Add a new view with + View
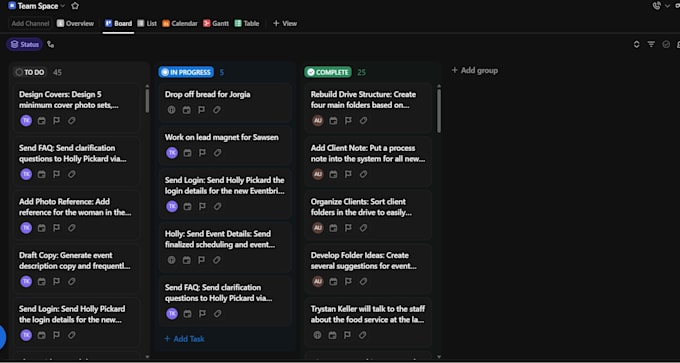The height and width of the screenshot is (363, 680). pyautogui.click(x=285, y=23)
